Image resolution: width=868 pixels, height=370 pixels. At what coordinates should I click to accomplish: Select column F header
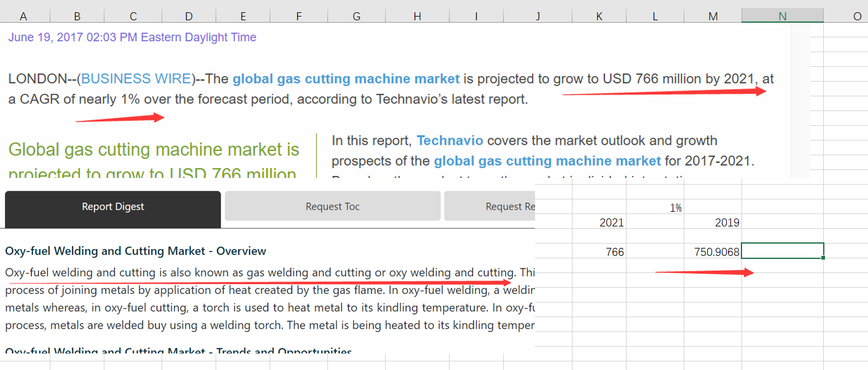tap(299, 17)
